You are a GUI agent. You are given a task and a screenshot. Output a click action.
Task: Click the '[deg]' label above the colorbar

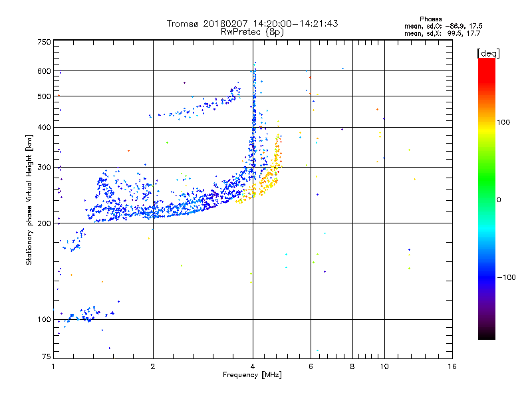(x=488, y=53)
